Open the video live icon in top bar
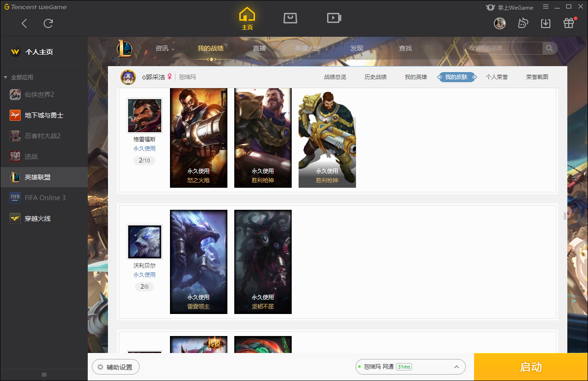 [334, 18]
